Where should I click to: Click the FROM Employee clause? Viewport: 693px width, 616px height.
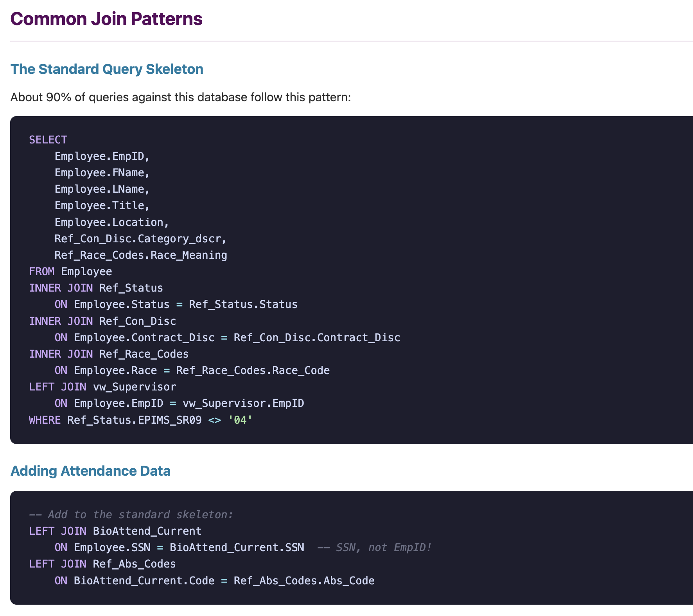70,271
